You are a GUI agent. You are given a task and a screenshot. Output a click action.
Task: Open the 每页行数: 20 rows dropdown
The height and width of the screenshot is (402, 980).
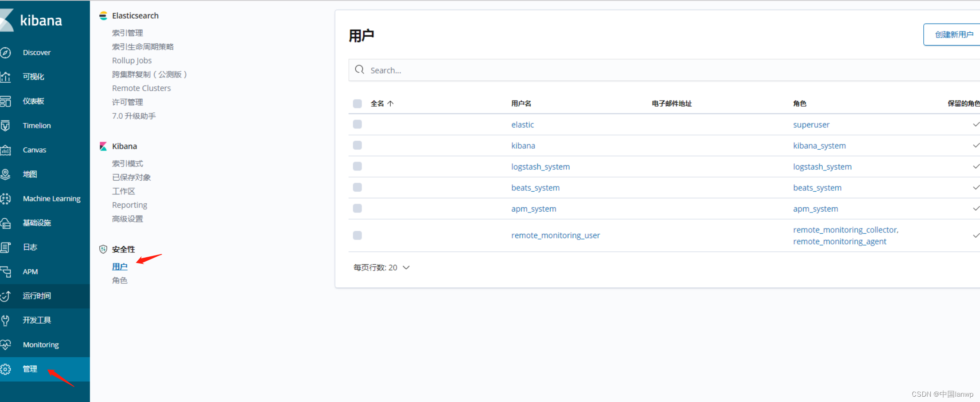381,267
